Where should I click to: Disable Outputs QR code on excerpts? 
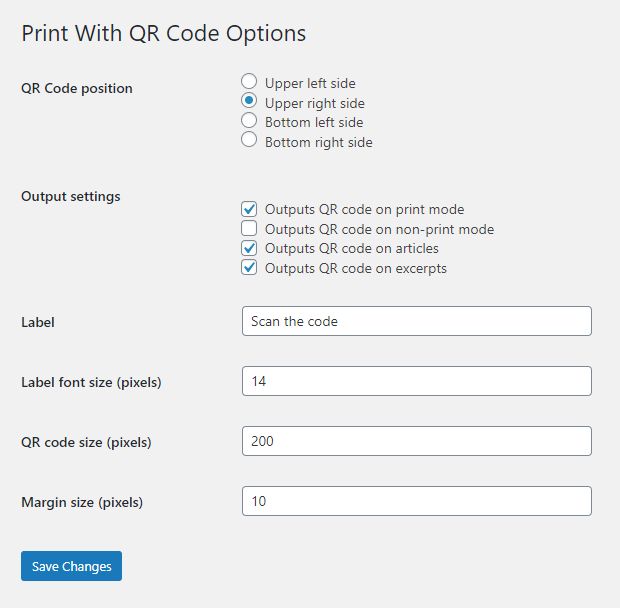click(250, 268)
